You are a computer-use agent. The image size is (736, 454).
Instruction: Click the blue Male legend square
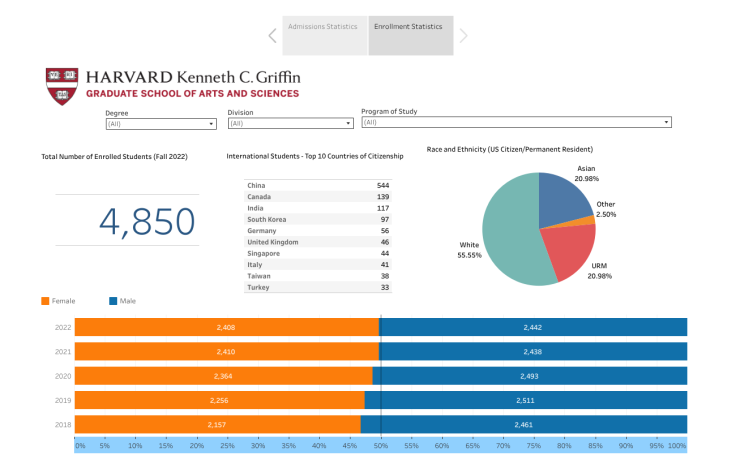coord(113,300)
